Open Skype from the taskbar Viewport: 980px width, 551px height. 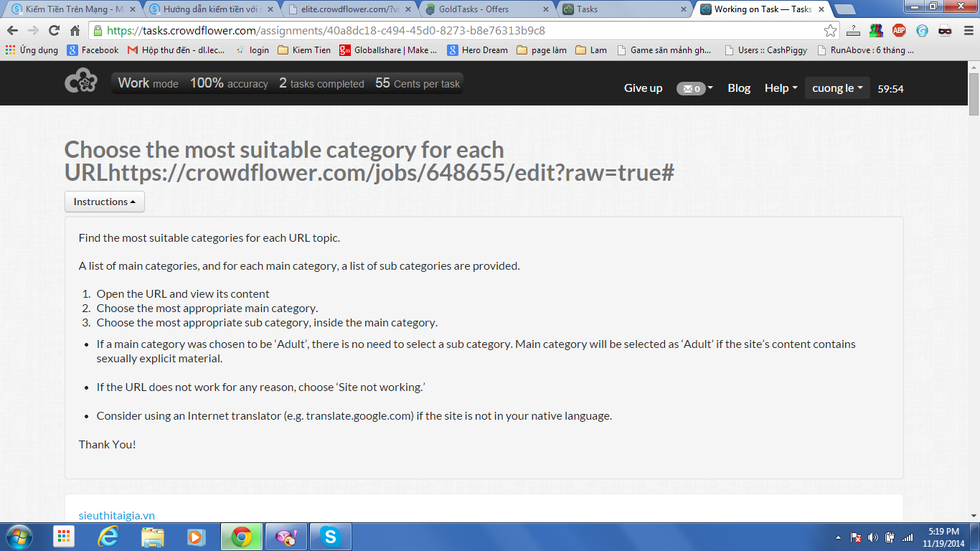tap(330, 537)
